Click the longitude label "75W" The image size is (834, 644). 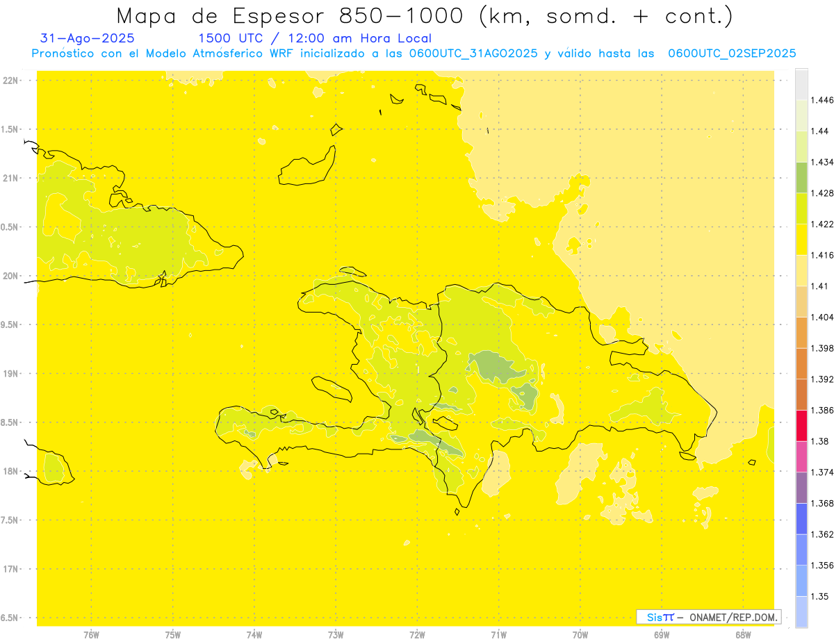pos(173,635)
